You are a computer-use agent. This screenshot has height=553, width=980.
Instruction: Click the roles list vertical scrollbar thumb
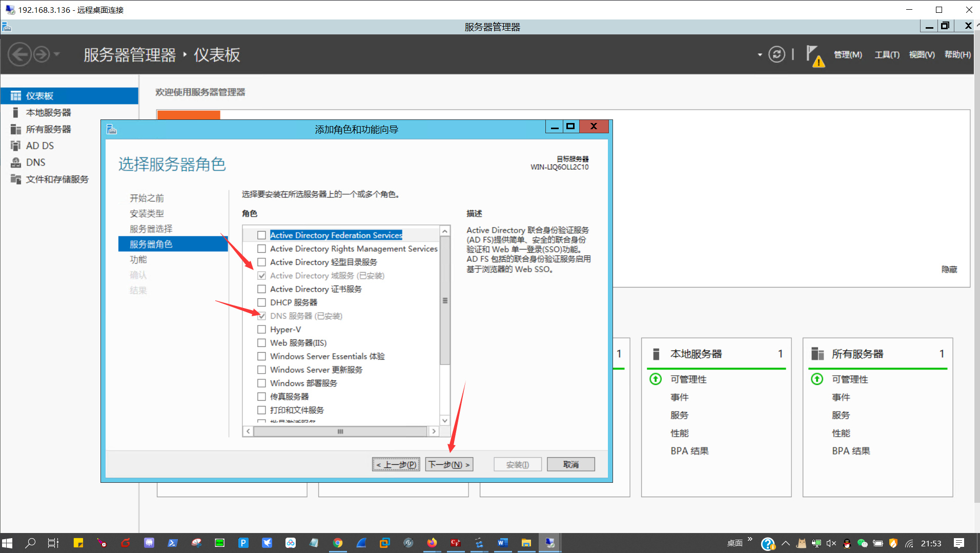coord(445,300)
